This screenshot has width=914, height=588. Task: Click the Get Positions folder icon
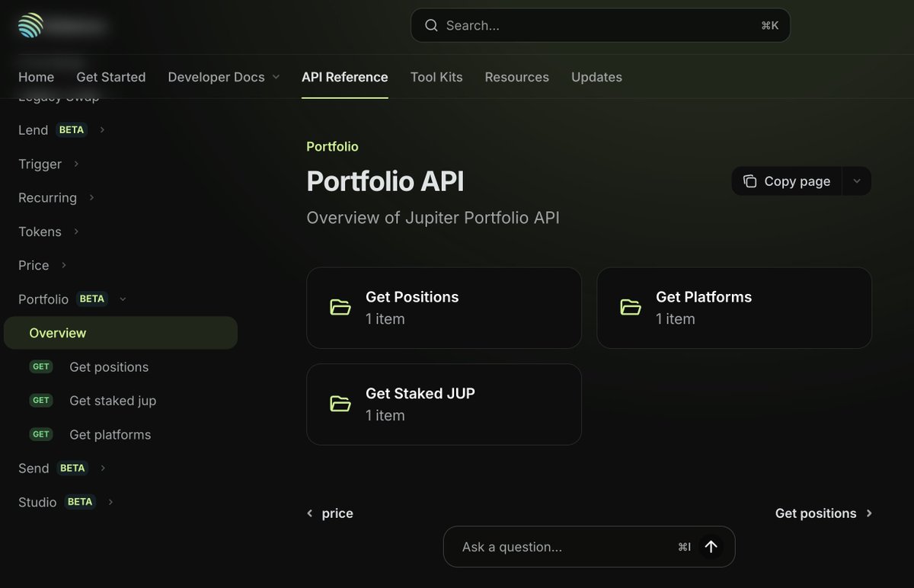(340, 308)
